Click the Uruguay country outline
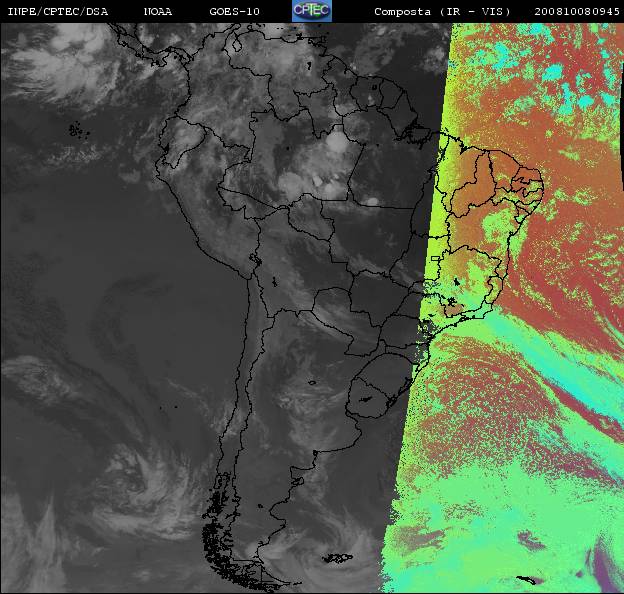Screen dimensions: 624x594 coord(366,397)
